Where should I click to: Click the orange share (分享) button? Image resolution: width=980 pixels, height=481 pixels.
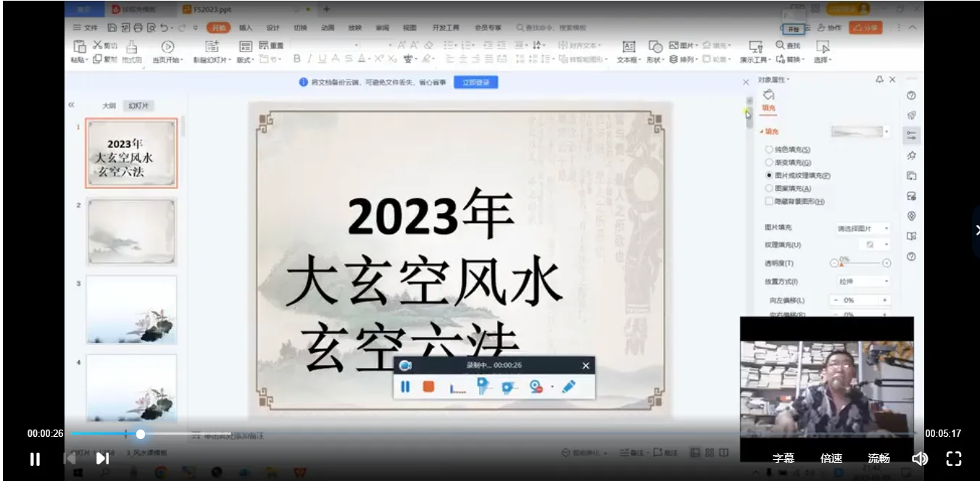click(865, 28)
